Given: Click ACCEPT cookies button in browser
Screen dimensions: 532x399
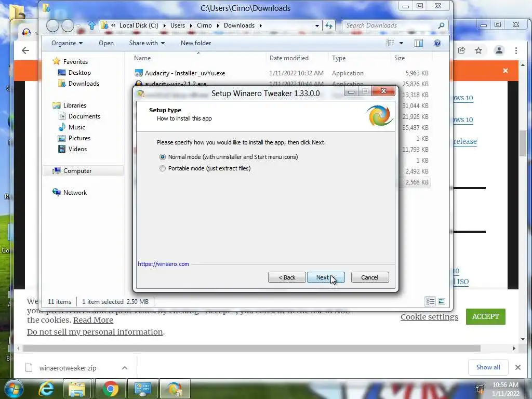Looking at the screenshot, I should [x=486, y=316].
